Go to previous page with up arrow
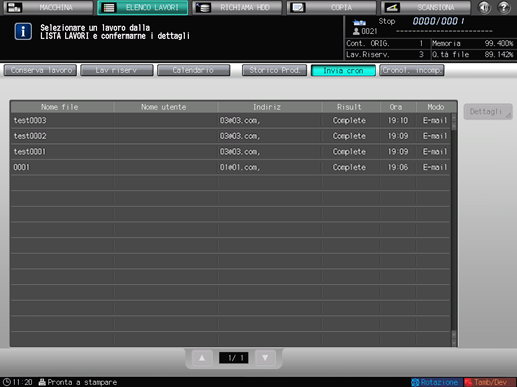The width and height of the screenshot is (517, 387). (202, 358)
